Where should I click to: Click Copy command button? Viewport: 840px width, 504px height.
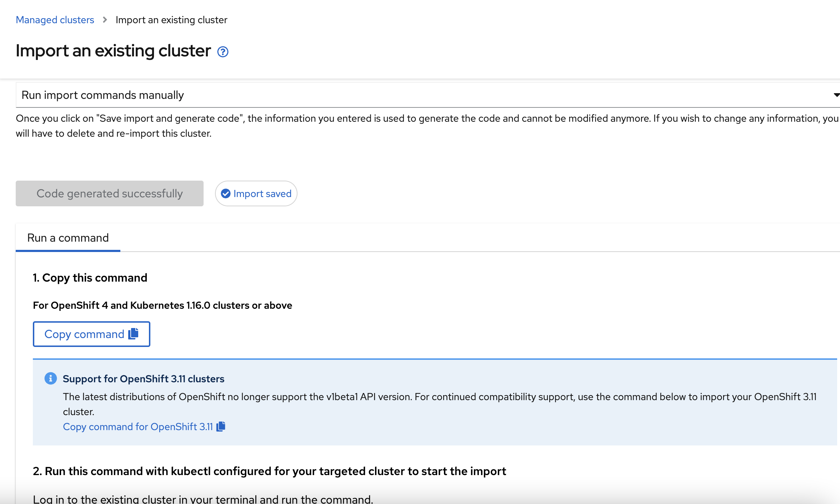[x=91, y=334]
